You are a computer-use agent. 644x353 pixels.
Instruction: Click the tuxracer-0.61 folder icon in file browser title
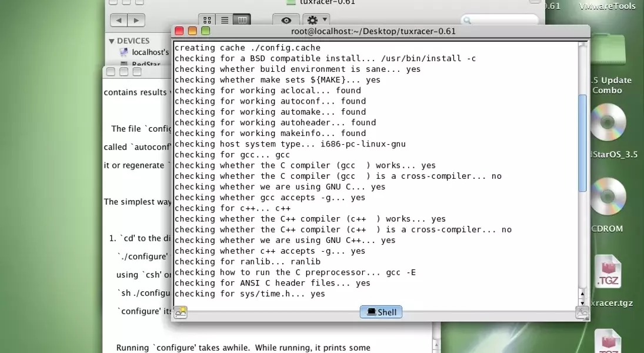[x=291, y=2]
